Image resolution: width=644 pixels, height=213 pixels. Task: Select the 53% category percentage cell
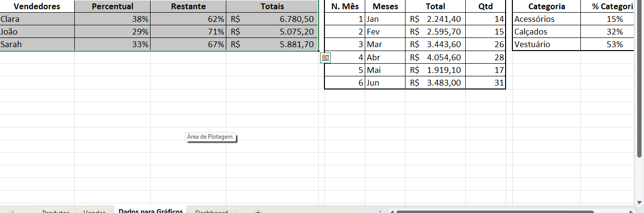point(608,44)
